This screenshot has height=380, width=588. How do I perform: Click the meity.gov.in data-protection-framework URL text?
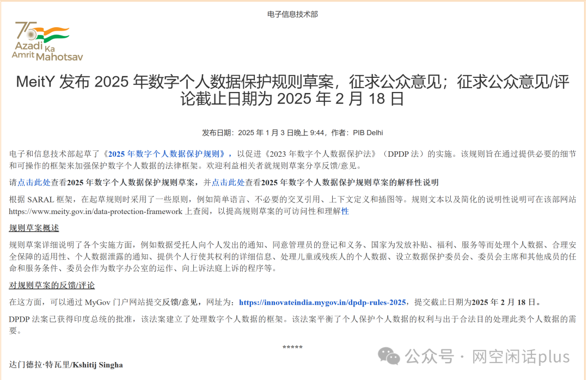(96, 212)
